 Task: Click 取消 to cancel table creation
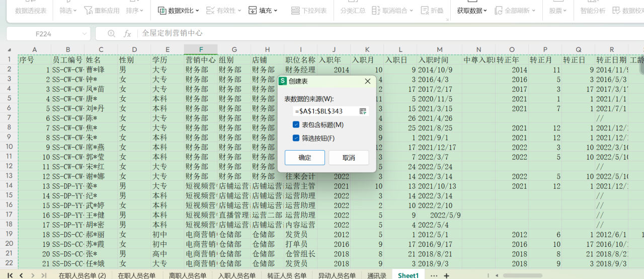tap(349, 158)
